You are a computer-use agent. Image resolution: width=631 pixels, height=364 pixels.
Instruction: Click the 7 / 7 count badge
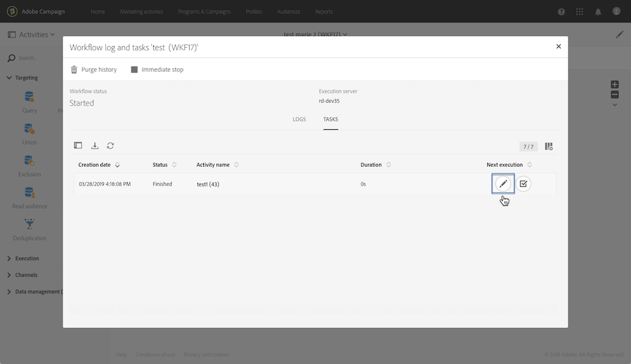(x=528, y=146)
